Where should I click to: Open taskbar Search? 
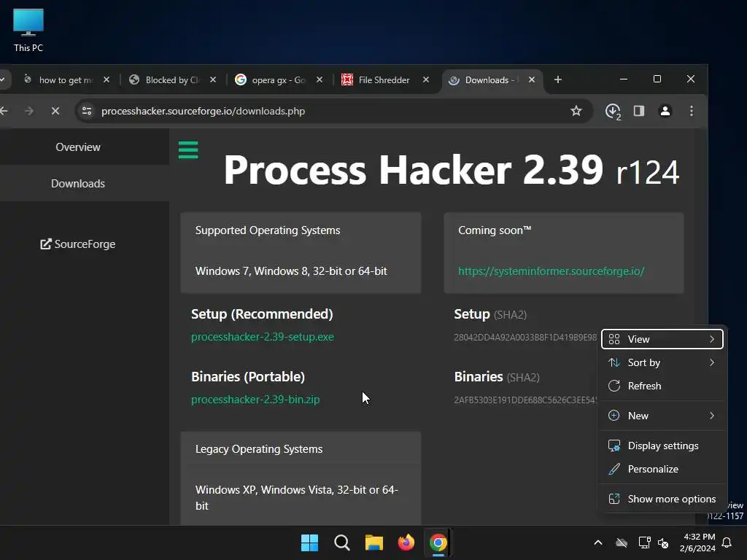coord(341,542)
